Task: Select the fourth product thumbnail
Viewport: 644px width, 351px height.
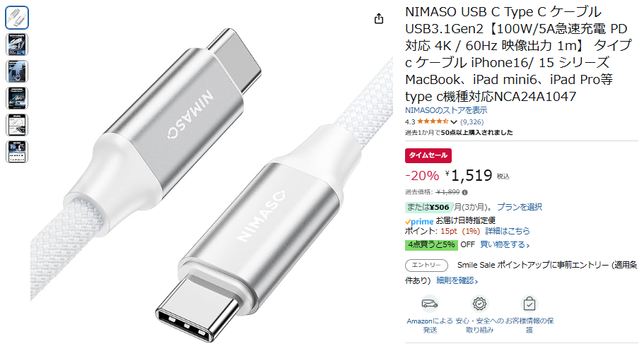Action: pyautogui.click(x=17, y=98)
